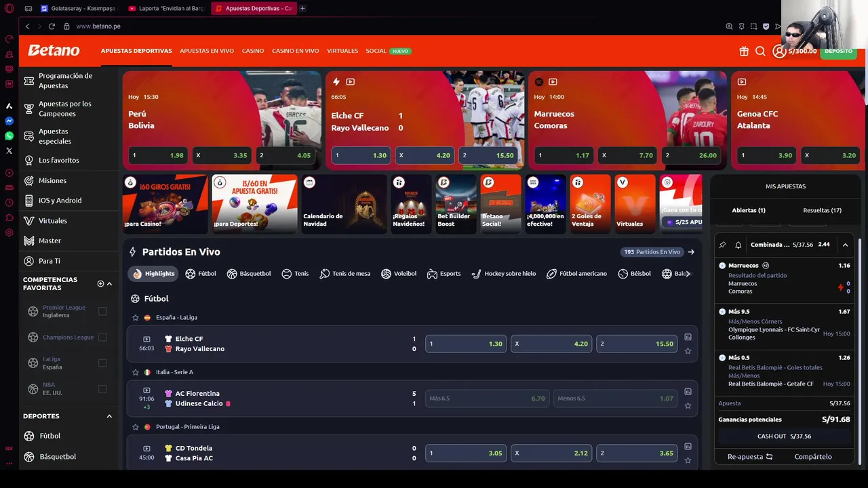The image size is (868, 488).
Task: Click the Betano logo
Action: pyautogui.click(x=54, y=51)
